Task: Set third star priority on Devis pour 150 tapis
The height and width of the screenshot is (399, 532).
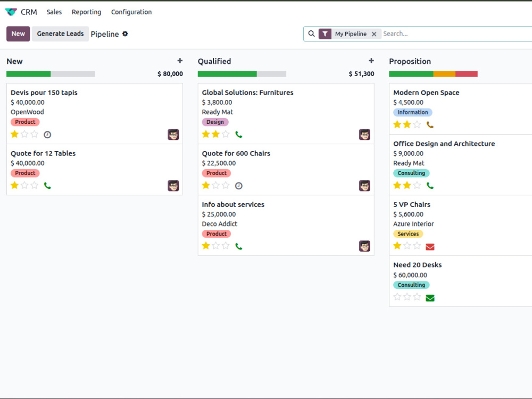Action: tap(34, 134)
